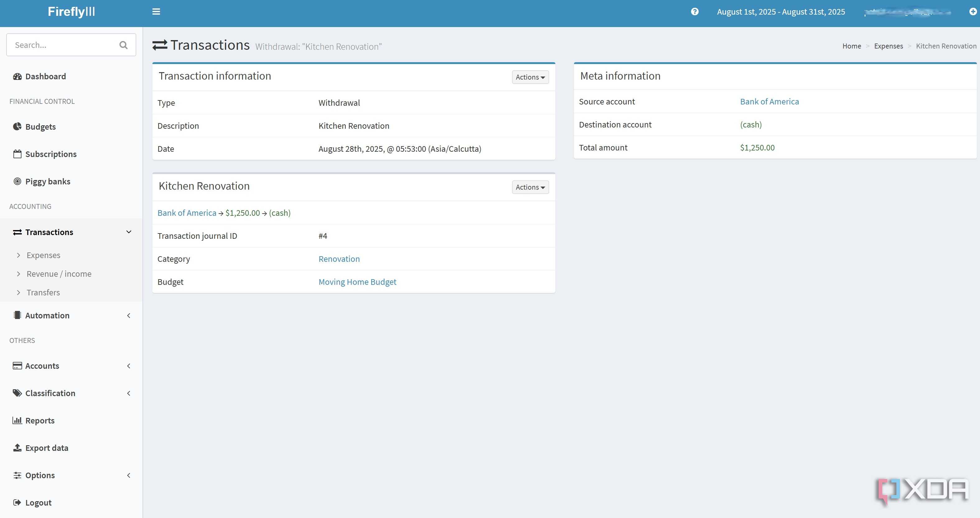Open the help question mark icon
Screen dimensions: 980x518
click(695, 12)
